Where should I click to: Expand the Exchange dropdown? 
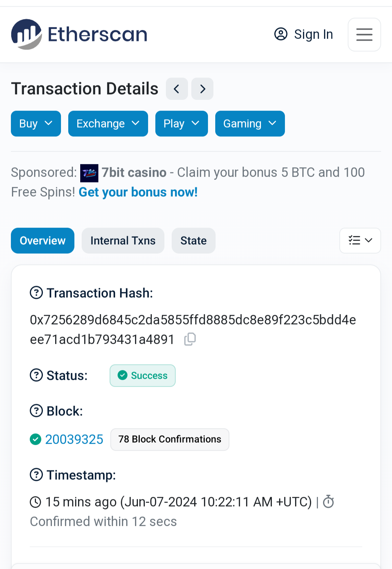(x=108, y=124)
